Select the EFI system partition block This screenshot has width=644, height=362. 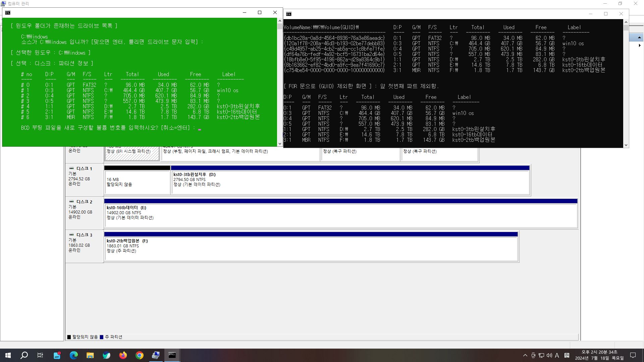click(x=132, y=154)
